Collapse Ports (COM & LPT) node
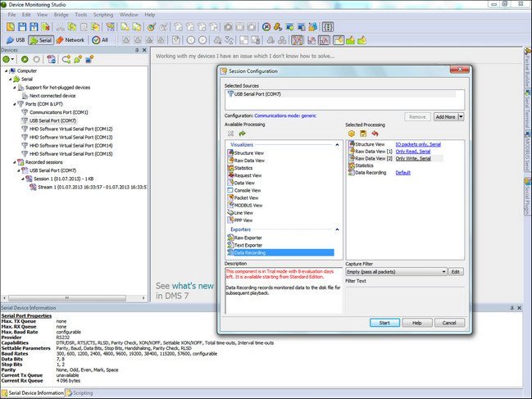532x399 pixels. [x=15, y=104]
